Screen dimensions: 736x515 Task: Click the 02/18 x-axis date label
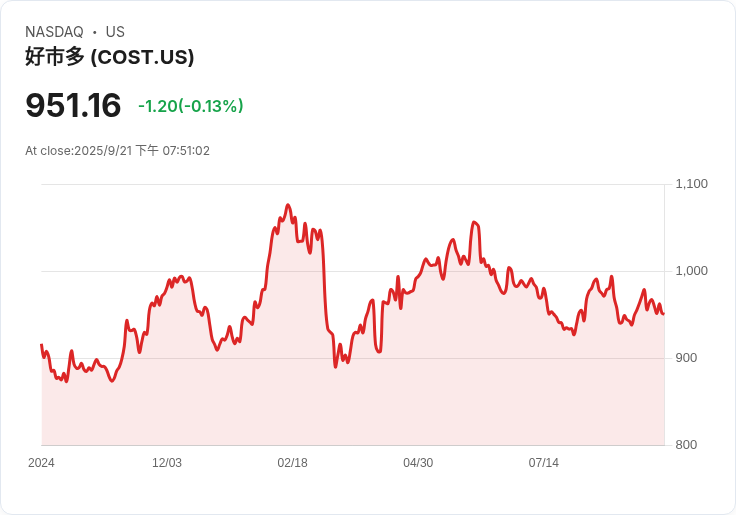point(292,463)
